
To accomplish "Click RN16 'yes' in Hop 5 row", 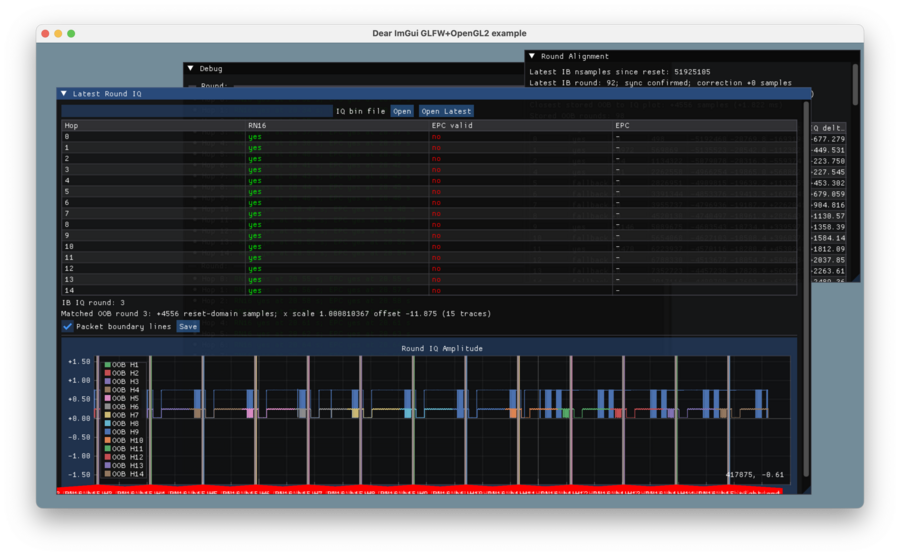I will pyautogui.click(x=255, y=192).
